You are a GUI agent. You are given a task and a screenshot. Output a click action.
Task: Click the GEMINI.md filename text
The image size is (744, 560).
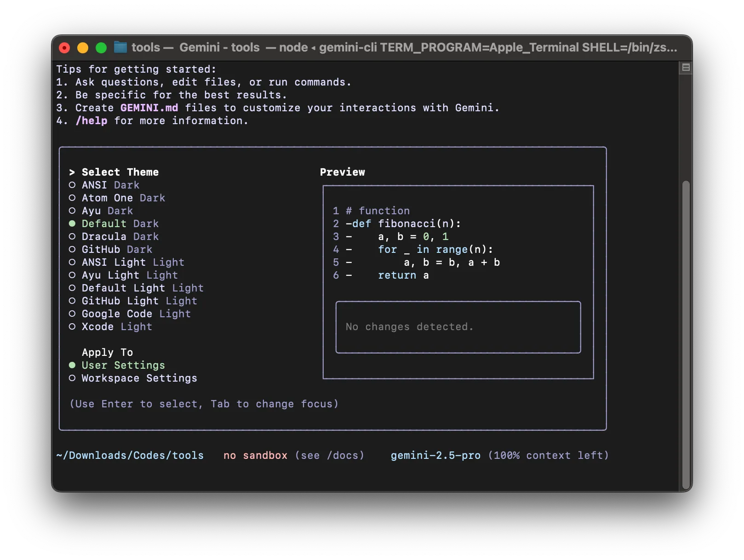pos(149,108)
